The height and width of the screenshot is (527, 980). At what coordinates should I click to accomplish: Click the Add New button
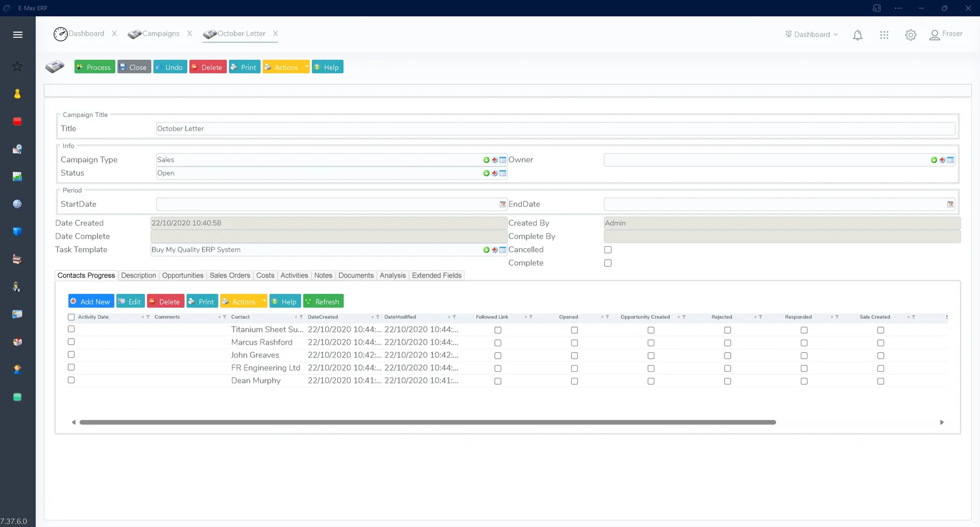pyautogui.click(x=91, y=301)
